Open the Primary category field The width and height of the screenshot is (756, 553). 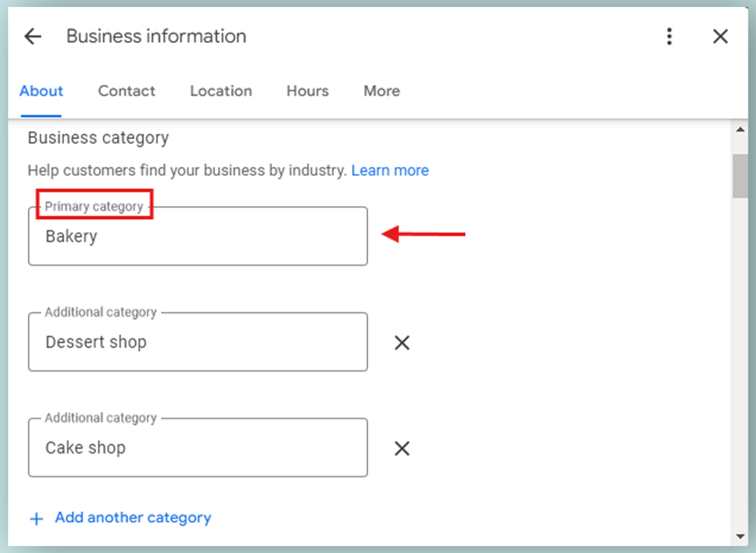[198, 236]
